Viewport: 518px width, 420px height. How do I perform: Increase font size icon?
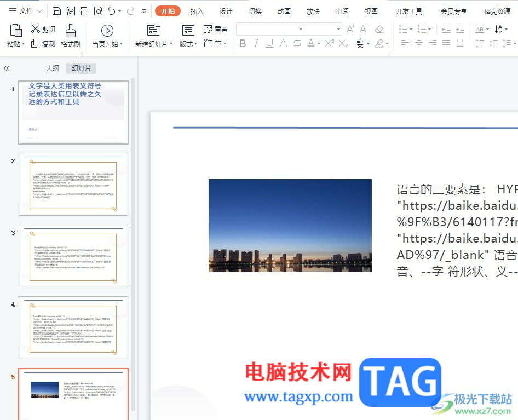[350, 29]
